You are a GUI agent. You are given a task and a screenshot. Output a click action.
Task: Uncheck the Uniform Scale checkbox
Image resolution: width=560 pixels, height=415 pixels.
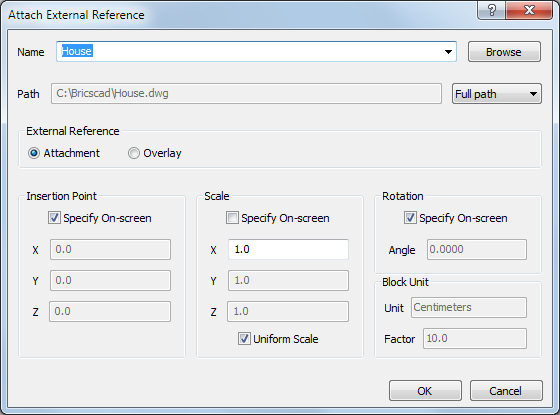pyautogui.click(x=244, y=339)
